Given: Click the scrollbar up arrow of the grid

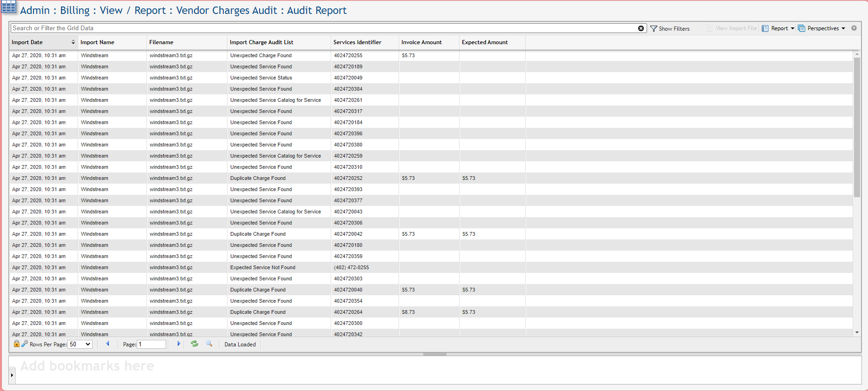Looking at the screenshot, I should coord(857,54).
